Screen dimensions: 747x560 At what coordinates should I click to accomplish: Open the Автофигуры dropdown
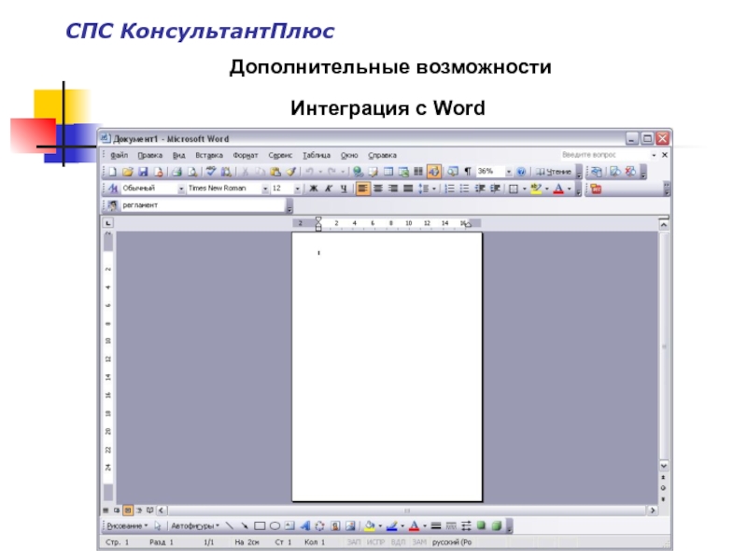coord(195,526)
